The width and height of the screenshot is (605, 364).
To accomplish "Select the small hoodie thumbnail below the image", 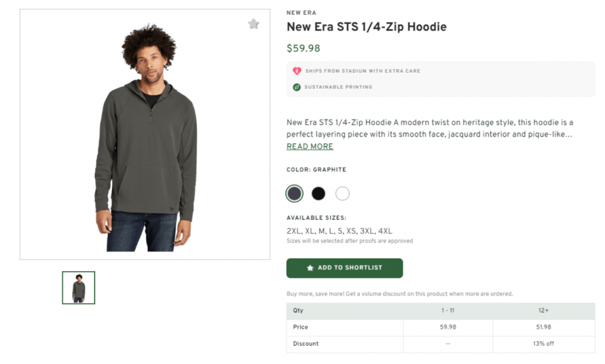I will point(79,288).
